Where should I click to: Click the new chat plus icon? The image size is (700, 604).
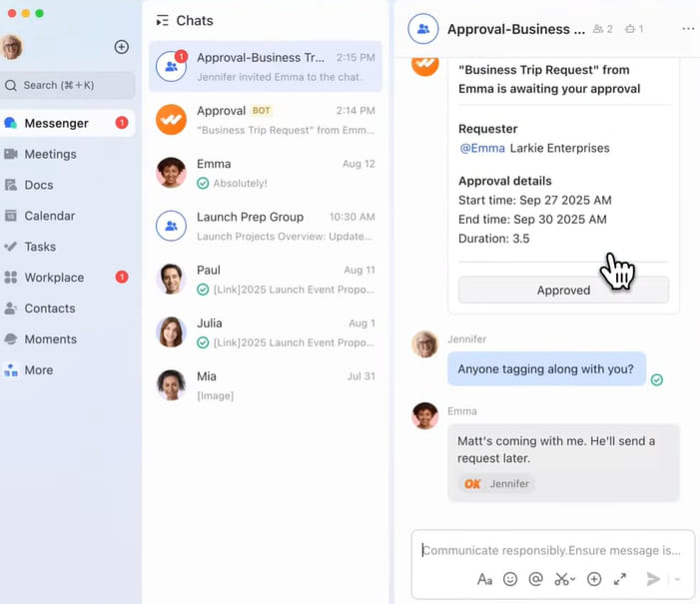[x=122, y=47]
